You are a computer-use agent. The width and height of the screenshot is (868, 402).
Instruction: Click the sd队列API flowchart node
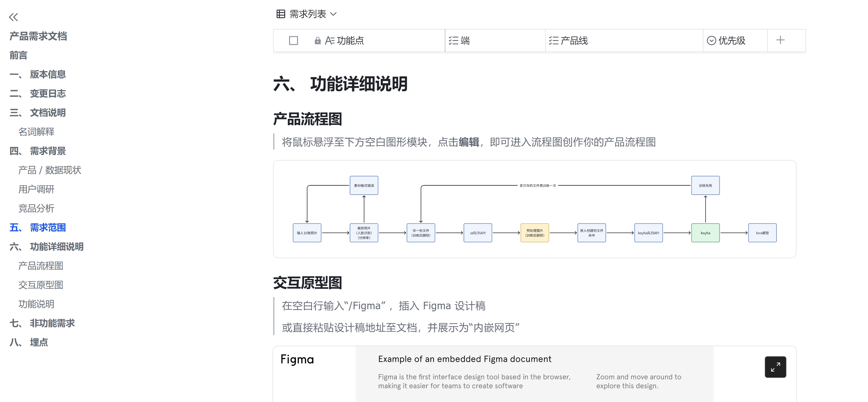[478, 233]
